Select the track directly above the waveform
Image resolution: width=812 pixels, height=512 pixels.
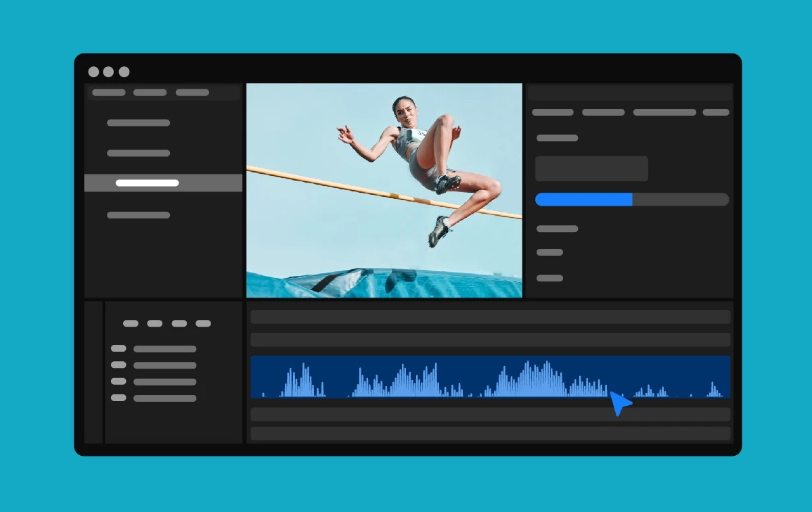[x=491, y=340]
